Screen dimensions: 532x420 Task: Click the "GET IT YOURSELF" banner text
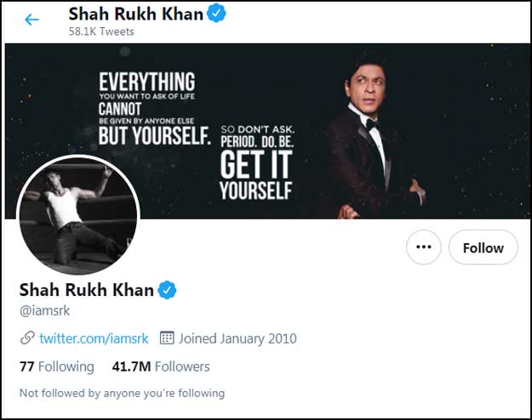click(x=255, y=174)
